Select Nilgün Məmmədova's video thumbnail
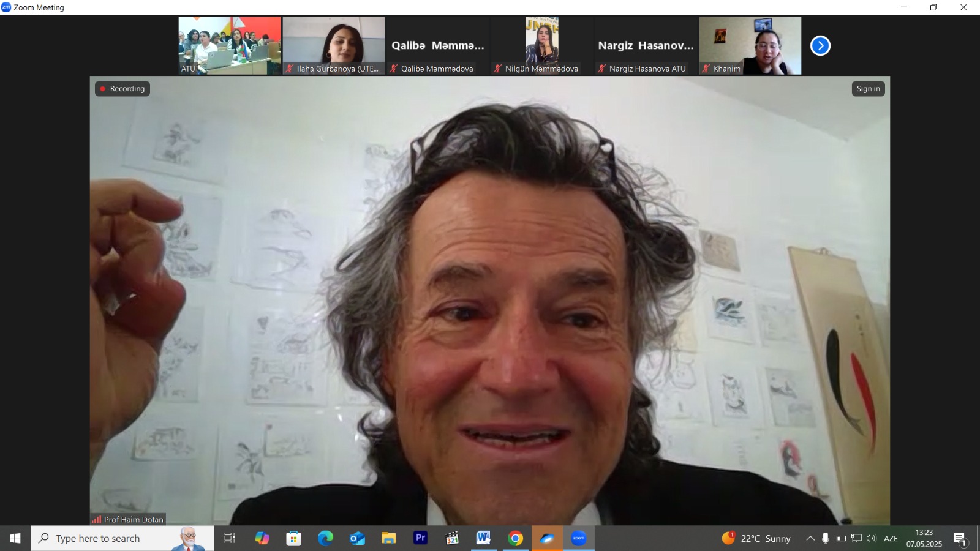 542,46
